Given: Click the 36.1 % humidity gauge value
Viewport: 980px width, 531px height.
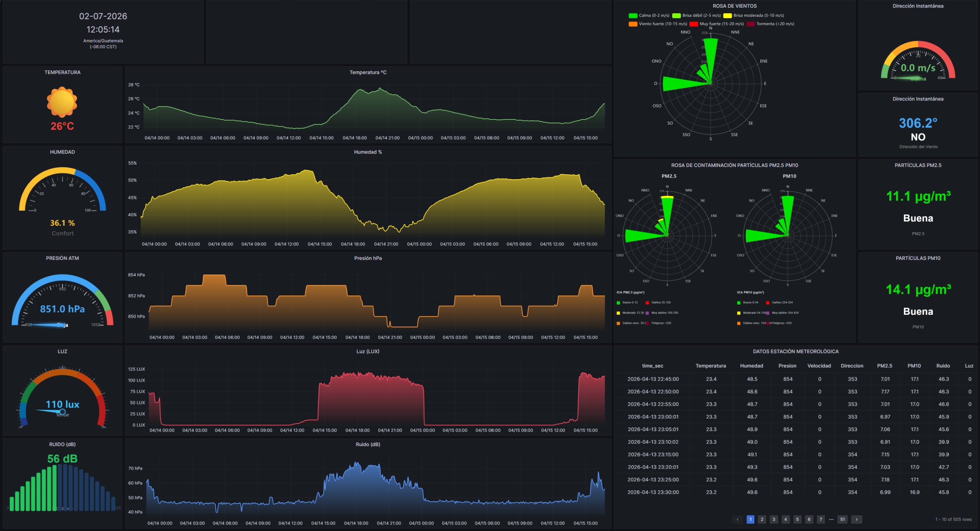Looking at the screenshot, I should (62, 223).
